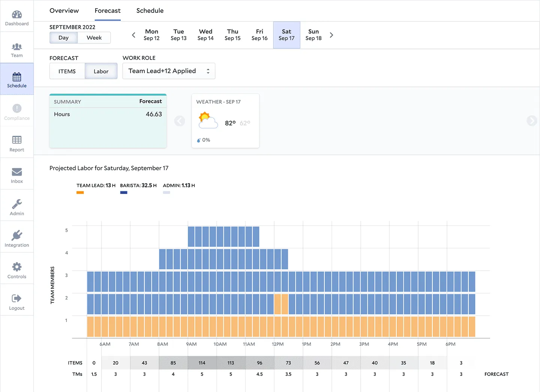540x392 pixels.
Task: Advance to next week with right chevron
Action: point(331,35)
